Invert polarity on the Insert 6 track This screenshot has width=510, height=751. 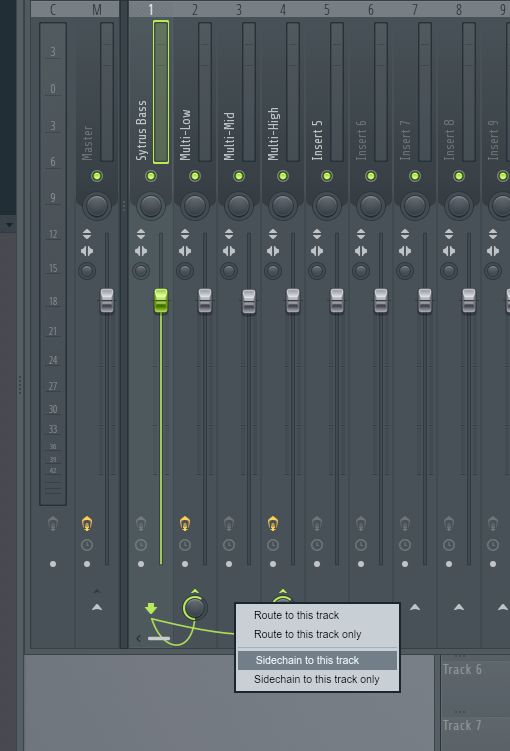(361, 234)
